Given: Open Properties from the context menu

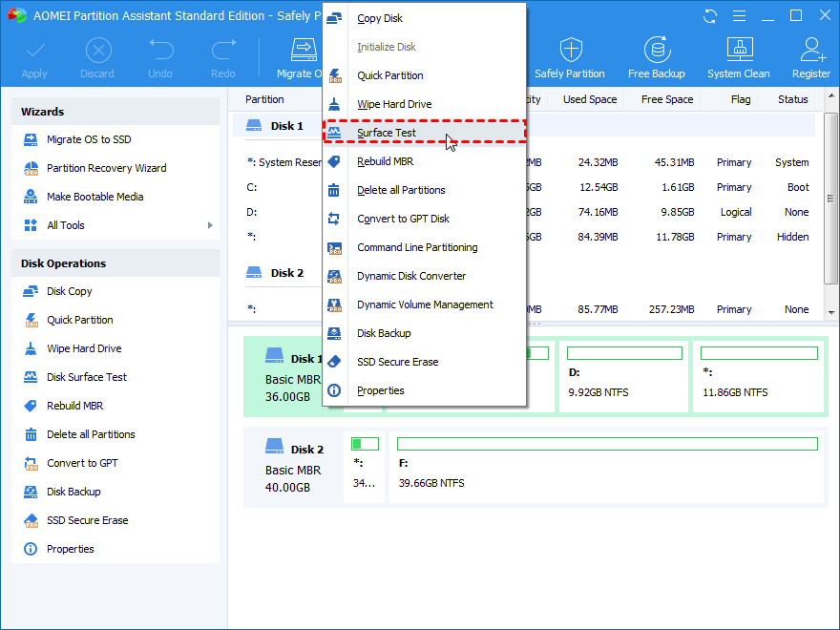Looking at the screenshot, I should (x=380, y=390).
